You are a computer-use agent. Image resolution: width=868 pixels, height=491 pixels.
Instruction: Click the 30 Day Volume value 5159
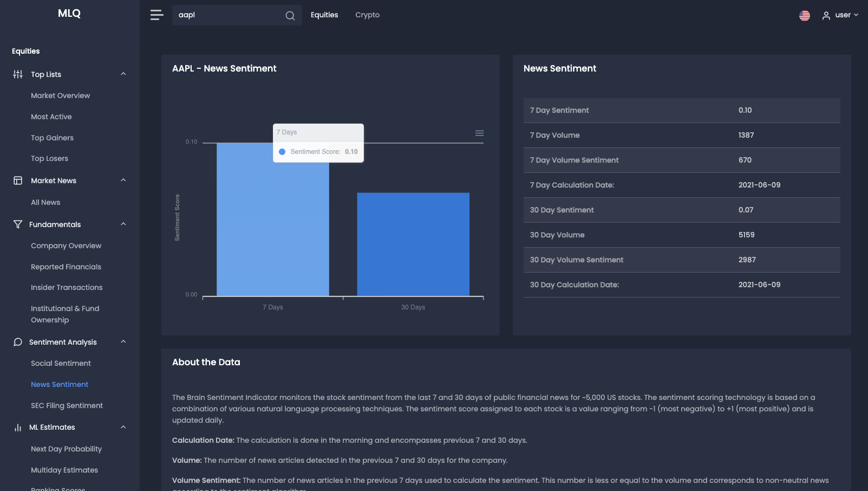pos(747,235)
